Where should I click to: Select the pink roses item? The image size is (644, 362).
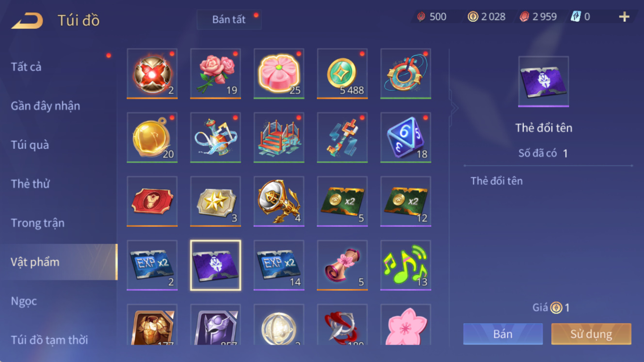click(216, 73)
